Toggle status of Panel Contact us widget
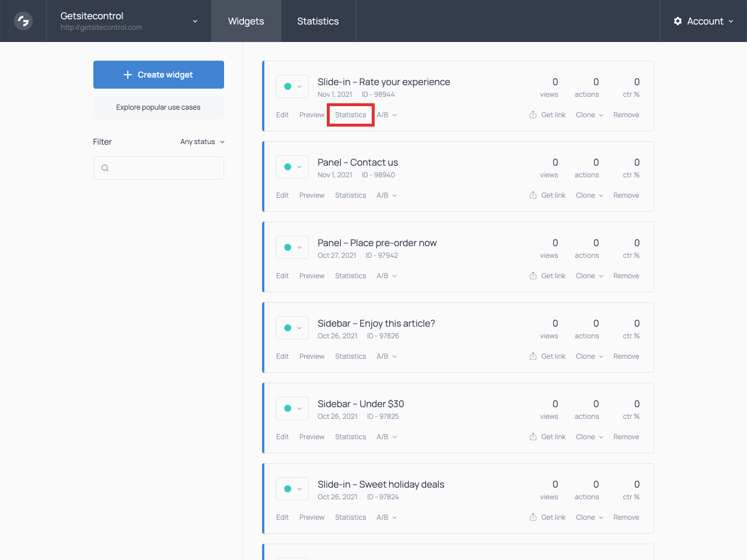747x560 pixels. point(292,167)
